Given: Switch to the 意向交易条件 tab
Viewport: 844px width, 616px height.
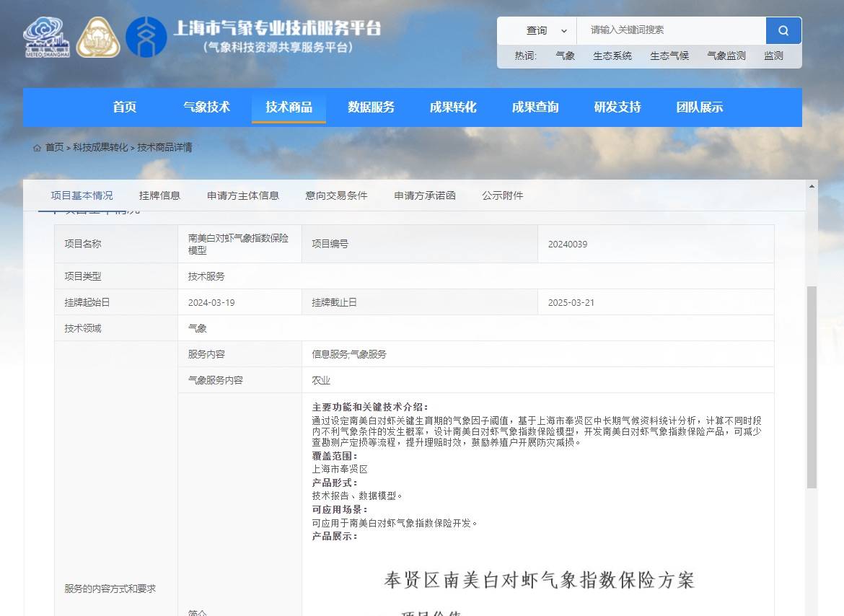Looking at the screenshot, I should [x=335, y=195].
